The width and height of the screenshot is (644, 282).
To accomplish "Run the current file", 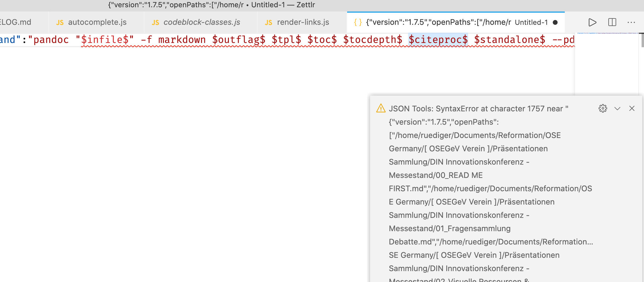I will 592,22.
